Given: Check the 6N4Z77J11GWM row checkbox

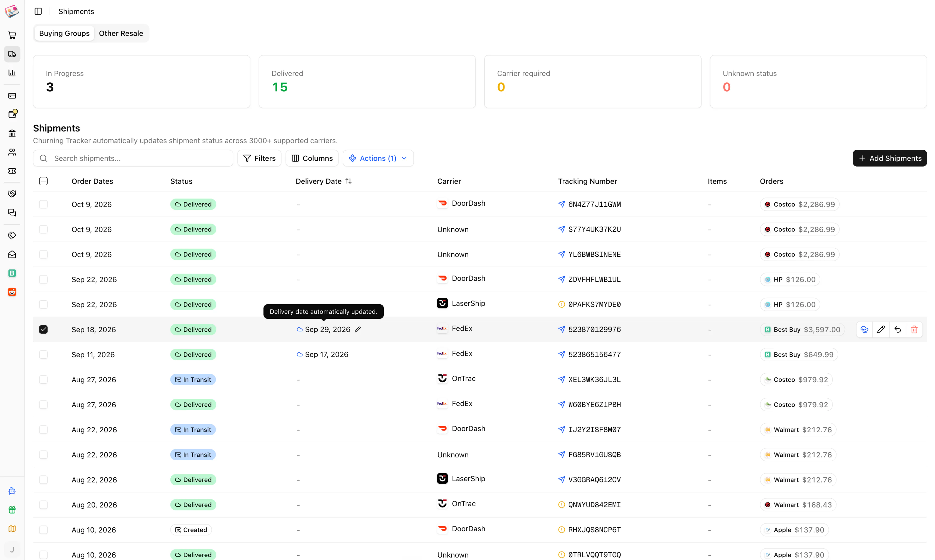Looking at the screenshot, I should [43, 204].
